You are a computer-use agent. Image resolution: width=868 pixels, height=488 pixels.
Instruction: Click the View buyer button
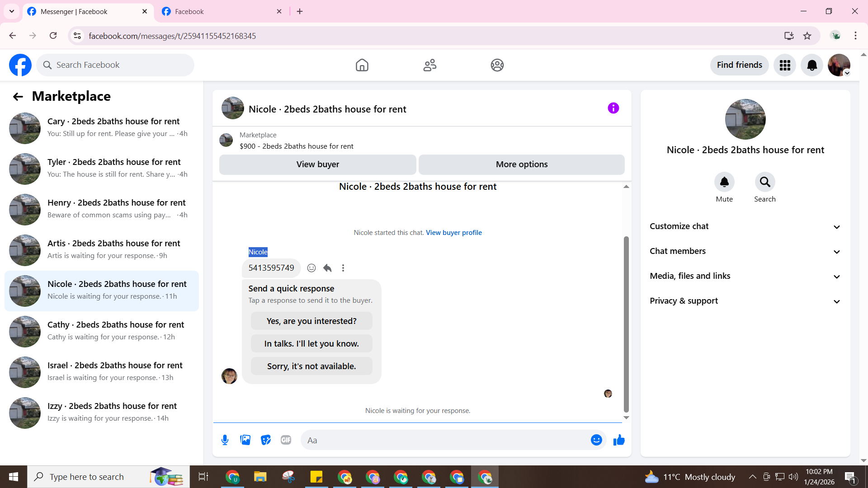pos(317,164)
